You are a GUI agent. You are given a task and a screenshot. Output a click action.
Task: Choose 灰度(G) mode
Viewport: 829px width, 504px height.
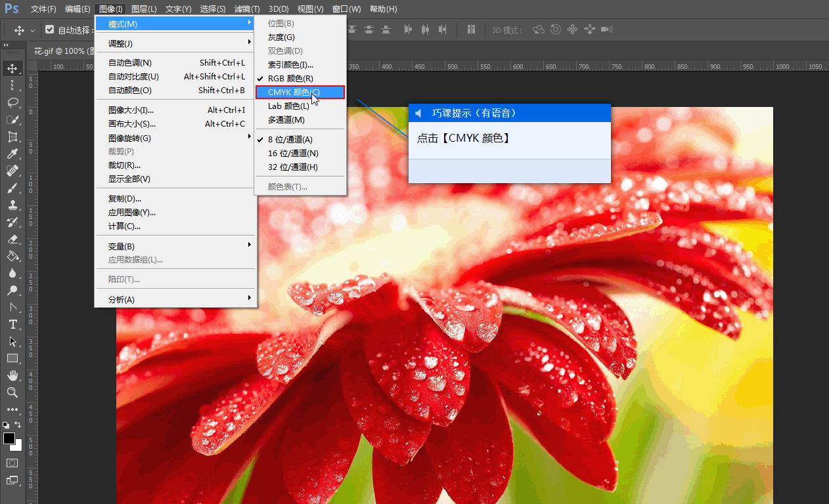pos(300,37)
